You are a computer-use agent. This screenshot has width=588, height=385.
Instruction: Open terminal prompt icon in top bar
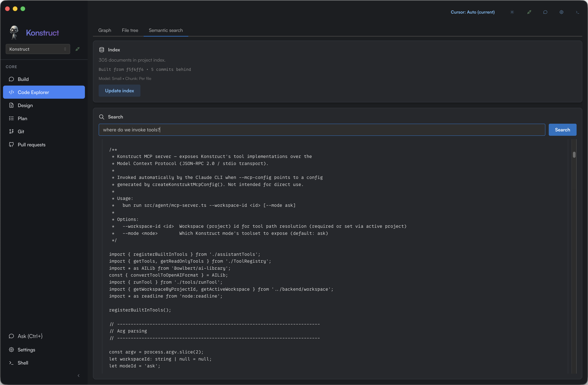click(x=577, y=12)
